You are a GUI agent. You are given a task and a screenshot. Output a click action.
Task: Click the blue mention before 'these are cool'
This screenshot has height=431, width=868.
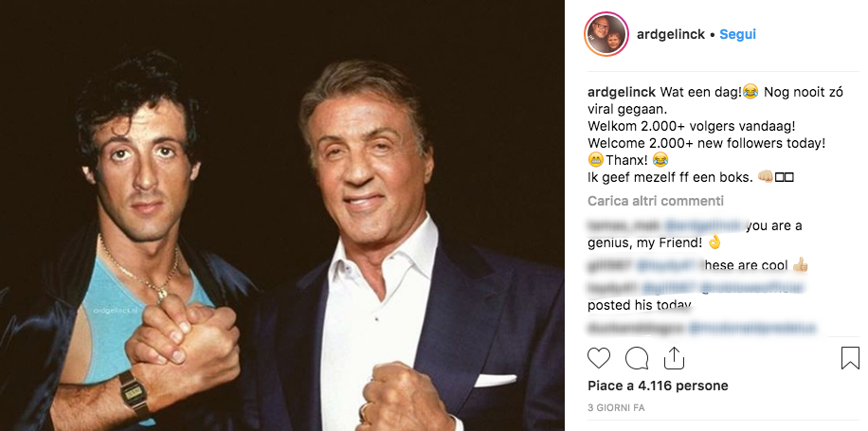663,266
